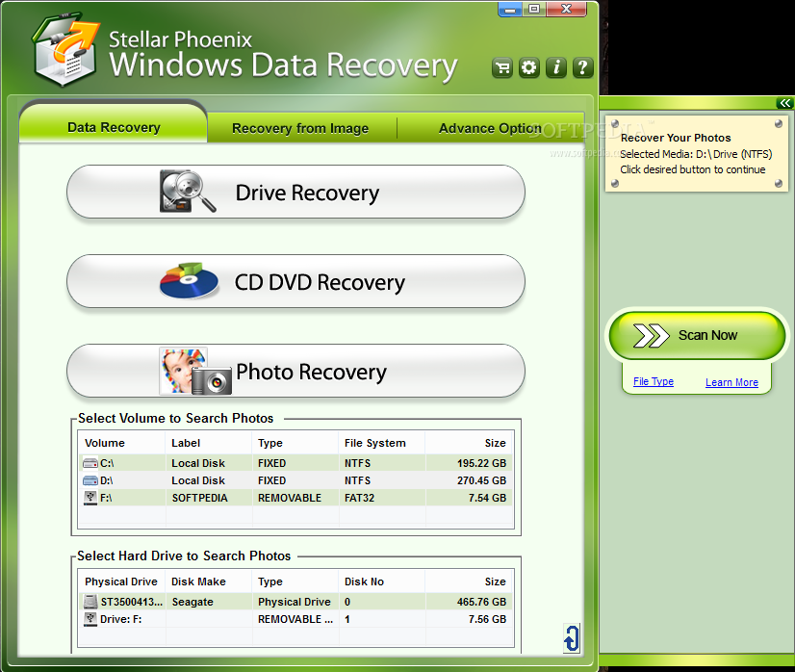The height and width of the screenshot is (672, 795).
Task: Click Scan Now button
Action: tap(697, 335)
